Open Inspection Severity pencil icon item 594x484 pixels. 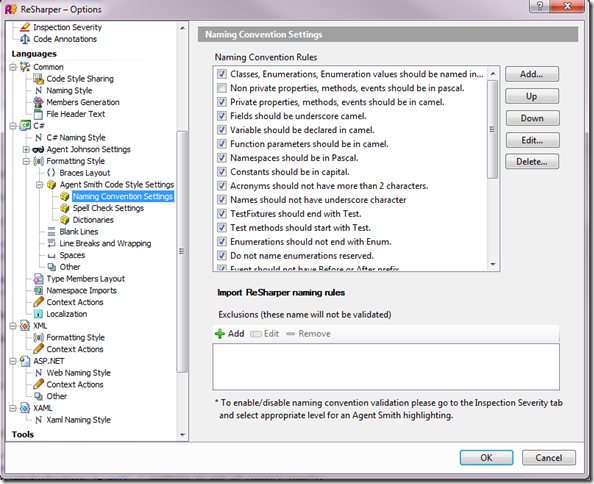[25, 27]
